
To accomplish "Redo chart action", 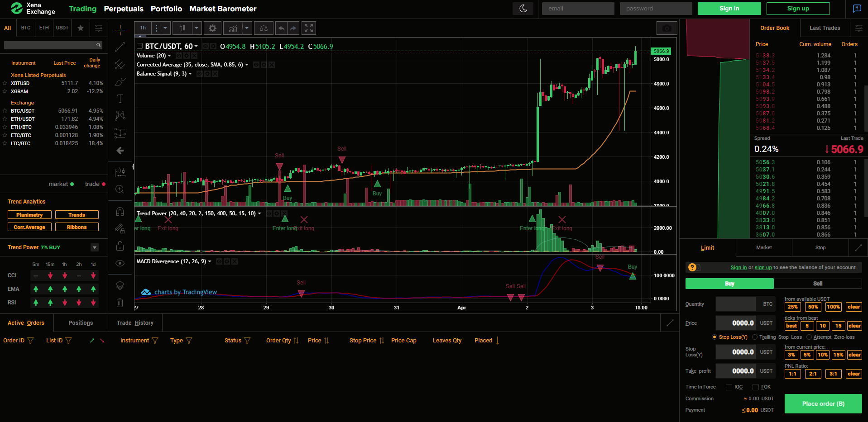I will click(x=293, y=28).
